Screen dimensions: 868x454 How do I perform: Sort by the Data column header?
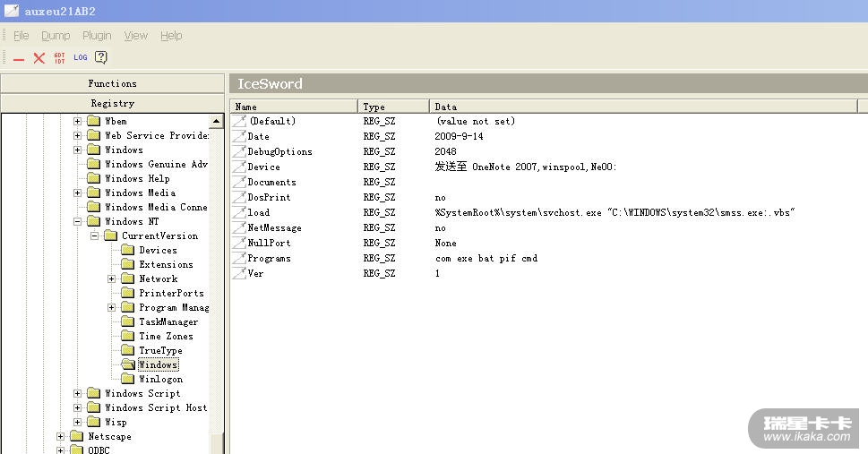645,107
